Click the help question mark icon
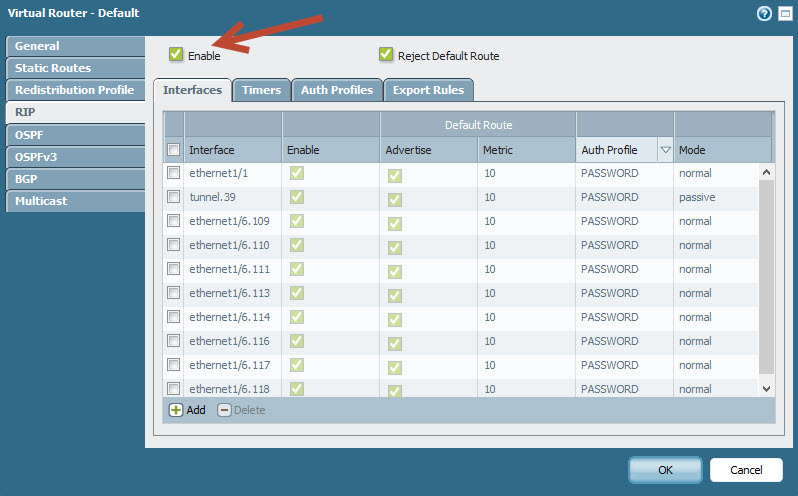 pyautogui.click(x=764, y=13)
